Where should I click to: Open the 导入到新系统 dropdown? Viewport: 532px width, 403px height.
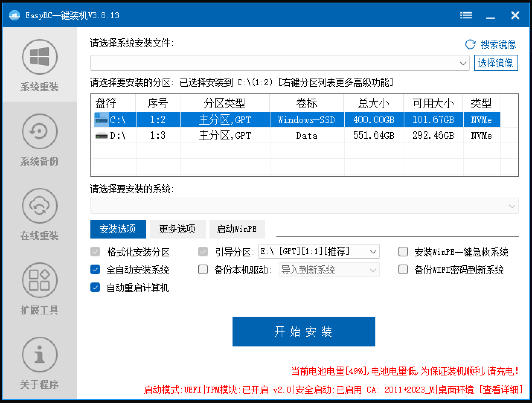329,270
